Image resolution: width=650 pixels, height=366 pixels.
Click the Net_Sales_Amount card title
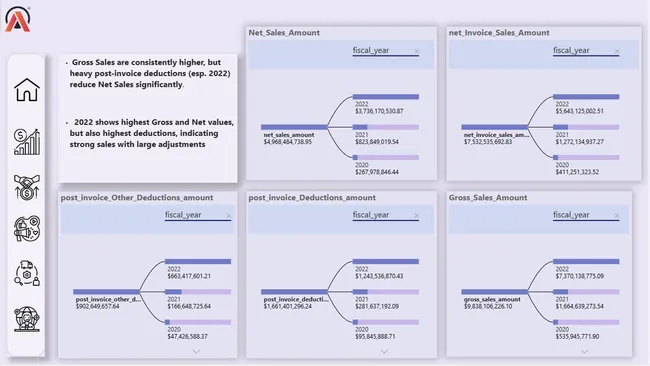pos(284,33)
